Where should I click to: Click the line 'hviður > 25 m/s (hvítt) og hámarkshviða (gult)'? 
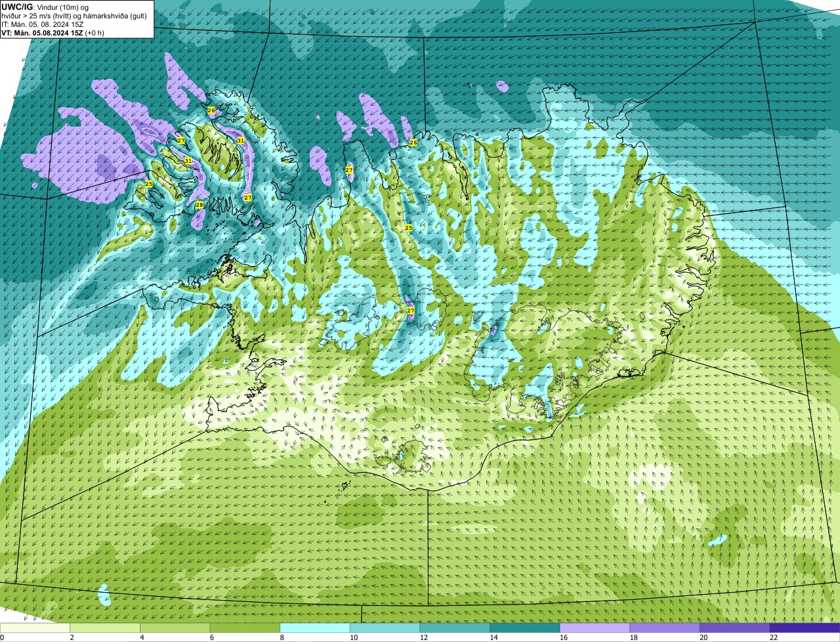pos(74,16)
